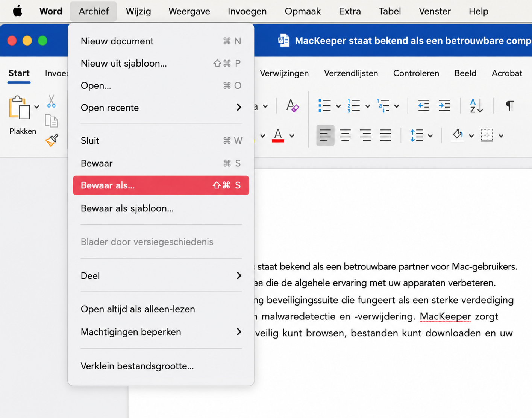
Task: Click the line spacing icon
Action: (417, 135)
